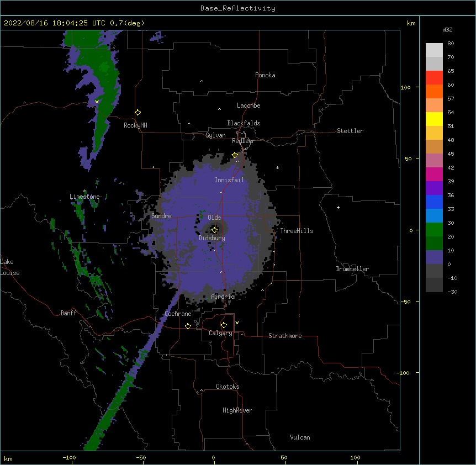Click the ThreeHills town label
The height and width of the screenshot is (465, 476).
(297, 231)
